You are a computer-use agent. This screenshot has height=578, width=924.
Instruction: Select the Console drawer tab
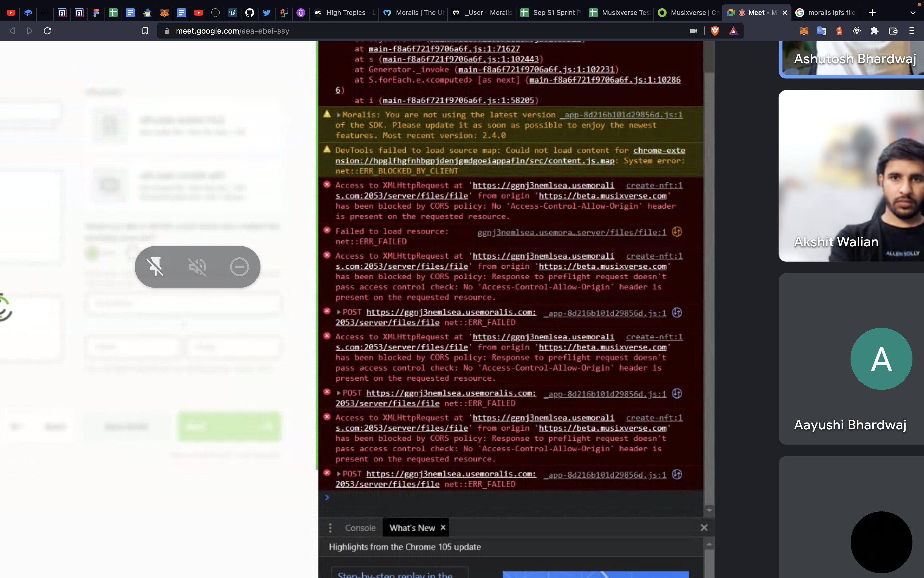click(360, 528)
